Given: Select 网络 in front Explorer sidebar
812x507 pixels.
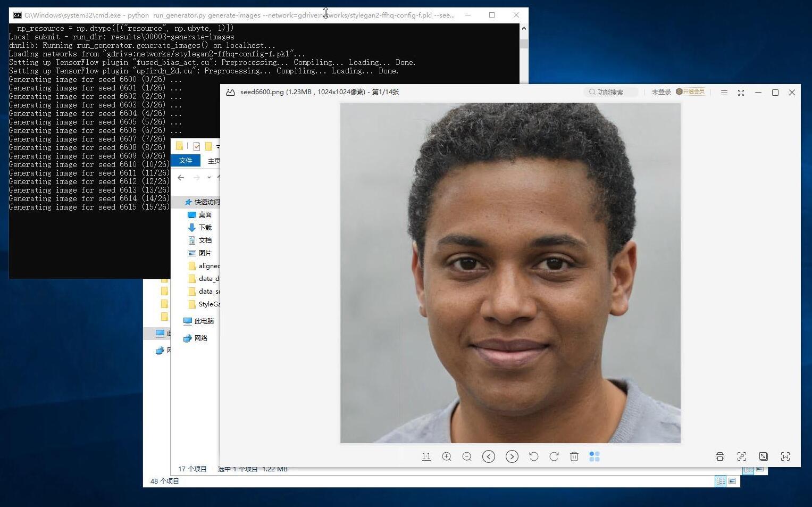Looking at the screenshot, I should (x=195, y=338).
